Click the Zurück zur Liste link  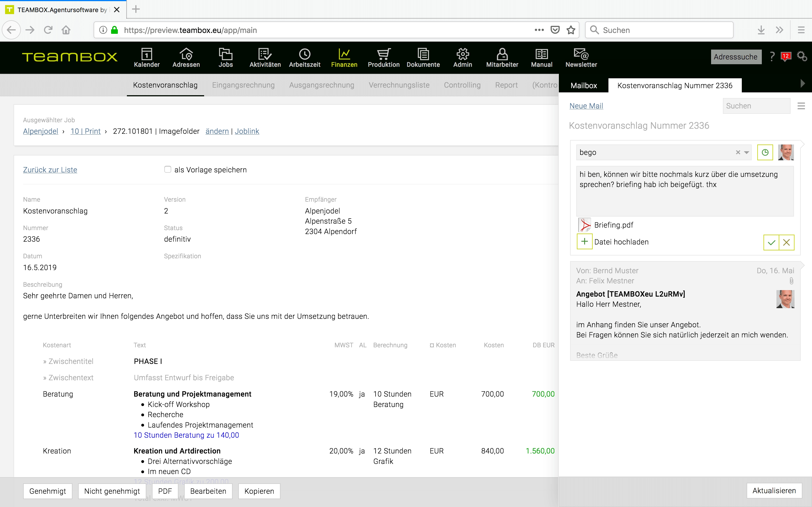(50, 170)
